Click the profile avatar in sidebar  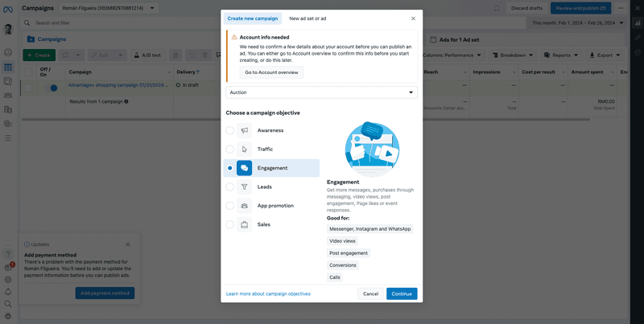click(x=8, y=30)
